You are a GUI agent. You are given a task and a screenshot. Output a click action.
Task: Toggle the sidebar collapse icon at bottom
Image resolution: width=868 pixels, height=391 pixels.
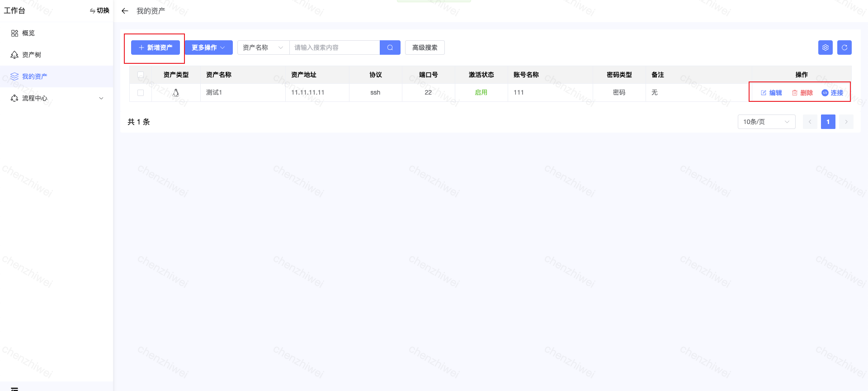(x=14, y=389)
